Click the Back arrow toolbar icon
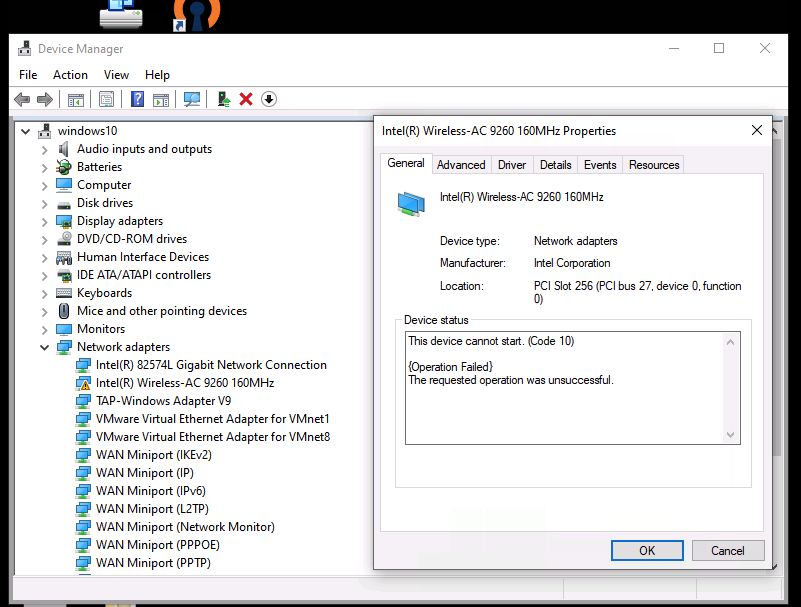The image size is (801, 607). tap(22, 99)
